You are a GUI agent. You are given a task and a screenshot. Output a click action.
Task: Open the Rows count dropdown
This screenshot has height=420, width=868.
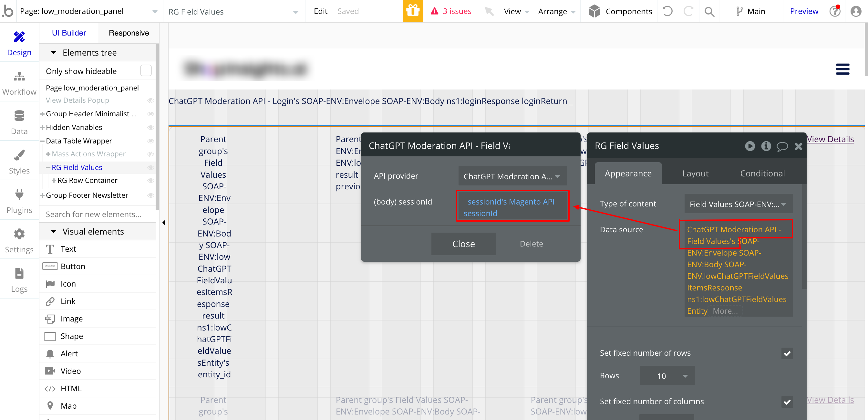point(667,375)
